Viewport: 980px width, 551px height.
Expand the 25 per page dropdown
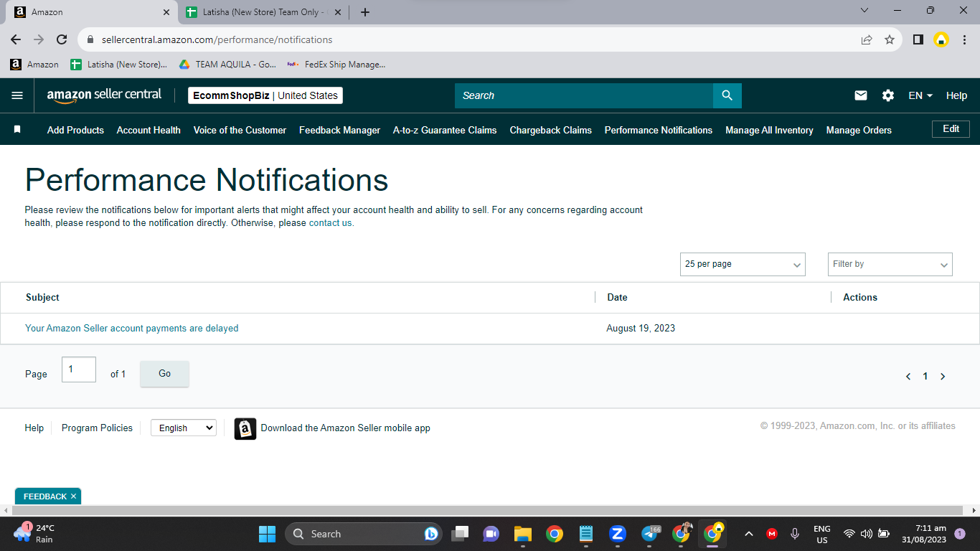pos(743,264)
